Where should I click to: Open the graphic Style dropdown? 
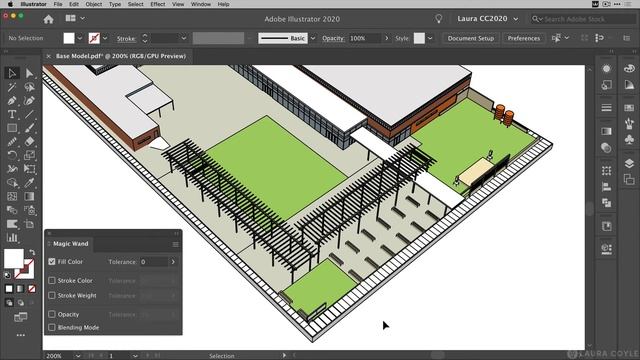point(430,38)
